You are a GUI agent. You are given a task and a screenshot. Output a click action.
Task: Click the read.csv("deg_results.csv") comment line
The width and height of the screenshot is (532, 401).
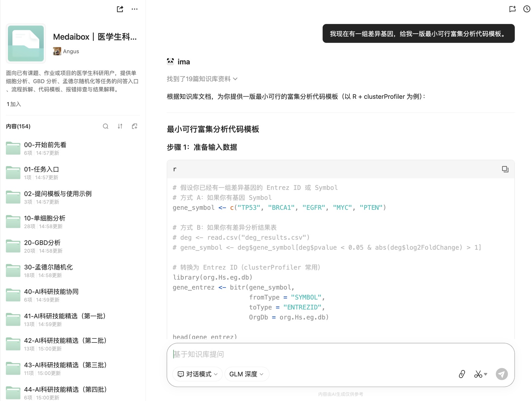[241, 237]
